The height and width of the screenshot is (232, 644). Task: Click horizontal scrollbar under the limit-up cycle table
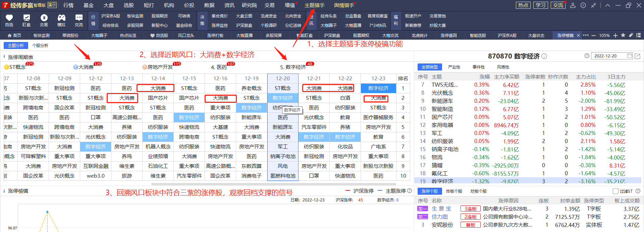coord(273,184)
